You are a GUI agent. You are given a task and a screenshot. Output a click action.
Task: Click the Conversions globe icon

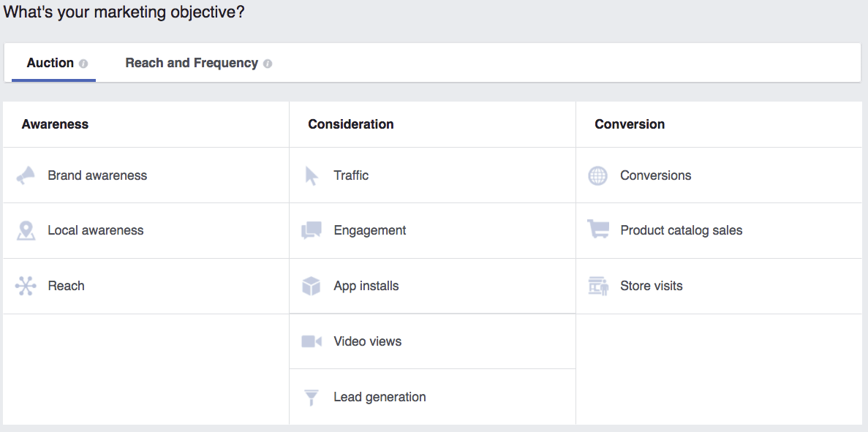[x=598, y=175]
